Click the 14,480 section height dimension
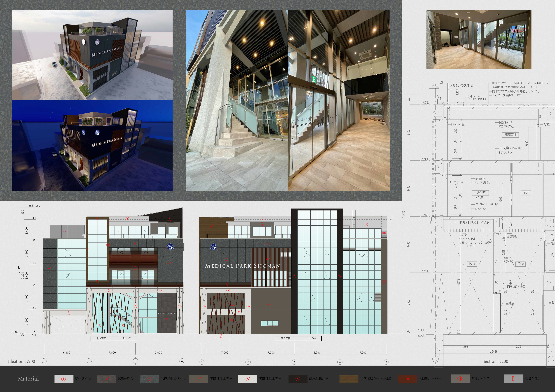Screen dimensions: 555x392 403,214
